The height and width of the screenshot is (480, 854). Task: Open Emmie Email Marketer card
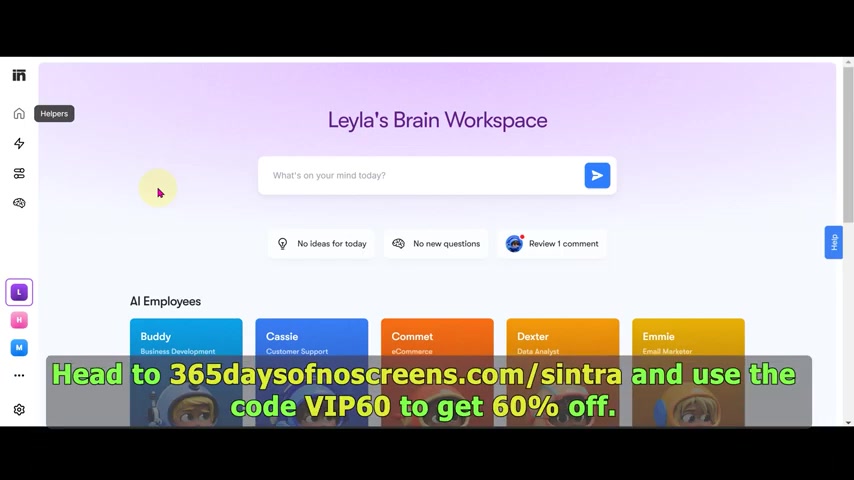[x=688, y=372]
